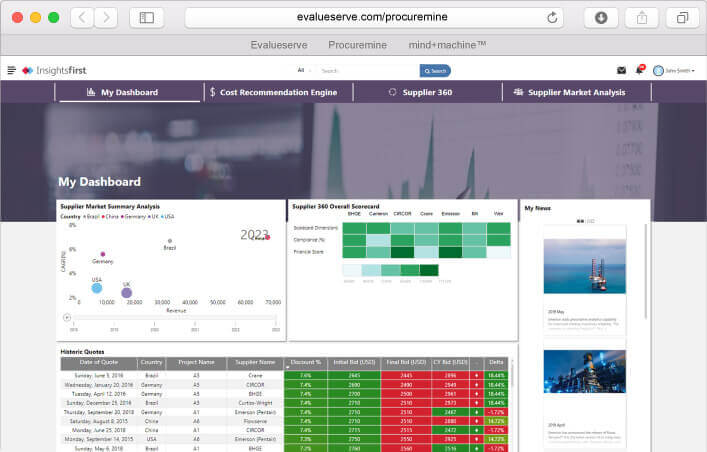Toggle the Germany entry in country legend

(133, 217)
